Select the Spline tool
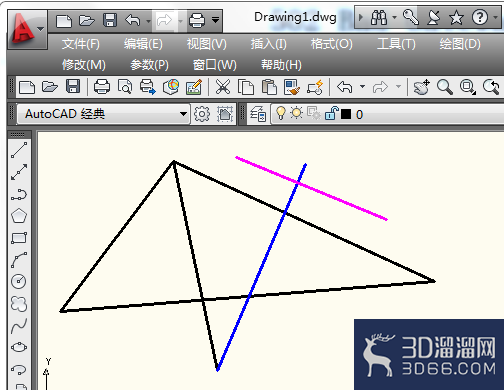Viewport: 504px width, 390px height. pyautogui.click(x=19, y=326)
